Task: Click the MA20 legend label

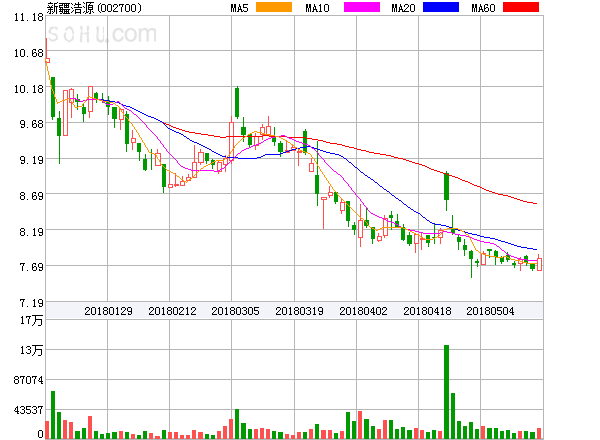Action: point(403,8)
